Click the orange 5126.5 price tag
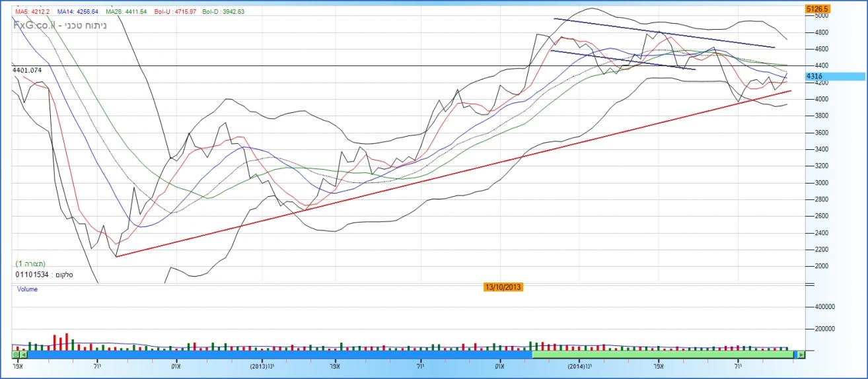Image resolution: width=868 pixels, height=379 pixels. pos(817,9)
